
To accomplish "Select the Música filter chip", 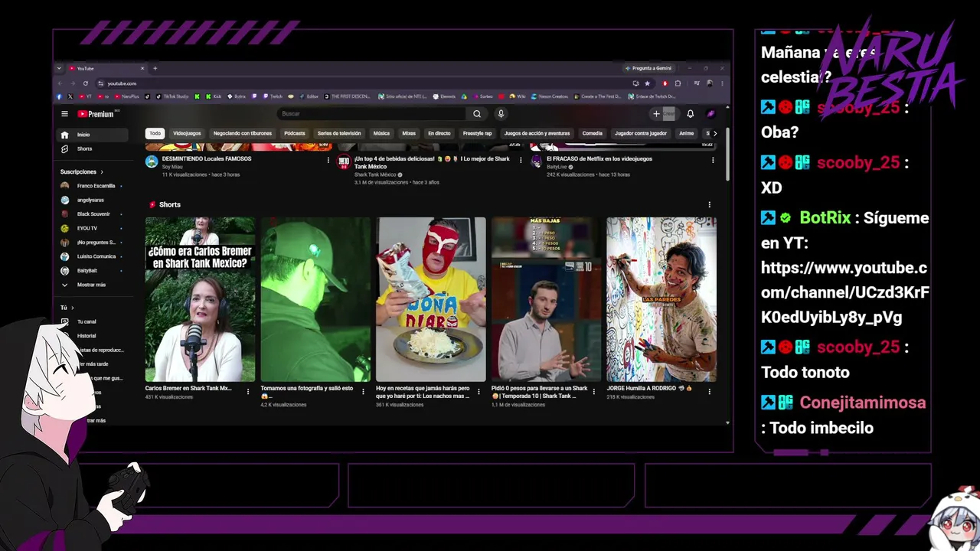I will click(x=381, y=133).
